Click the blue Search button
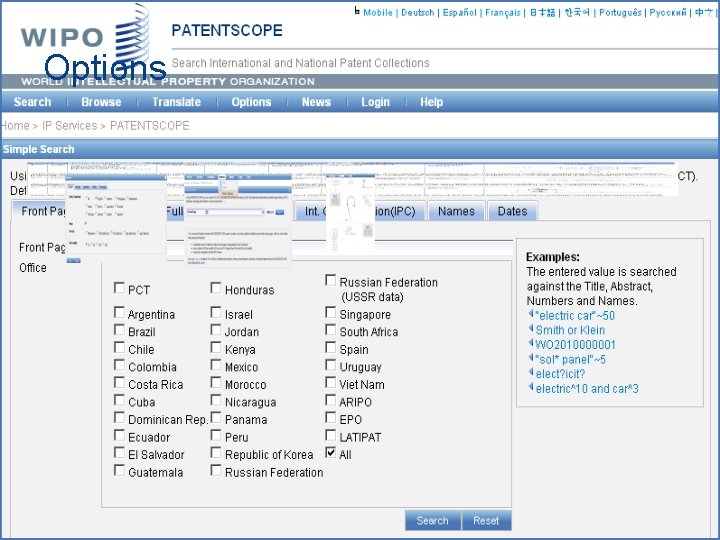The height and width of the screenshot is (540, 720). point(433,520)
